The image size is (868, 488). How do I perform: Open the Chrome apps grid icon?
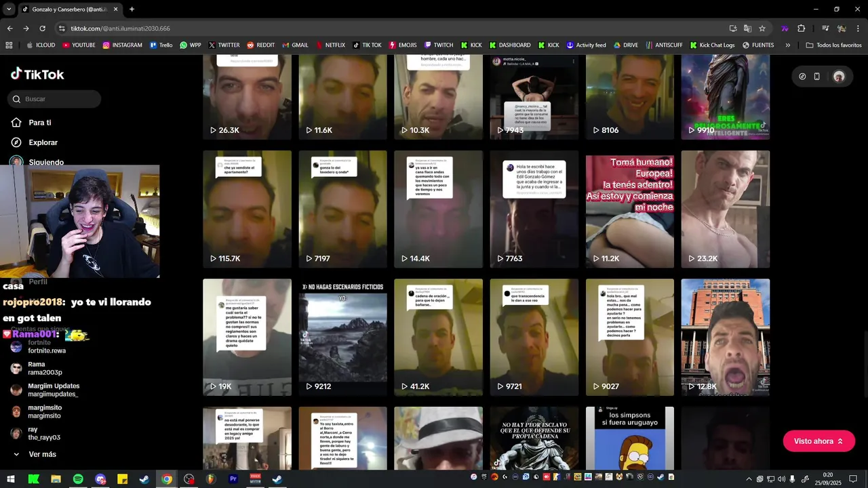pos(9,45)
